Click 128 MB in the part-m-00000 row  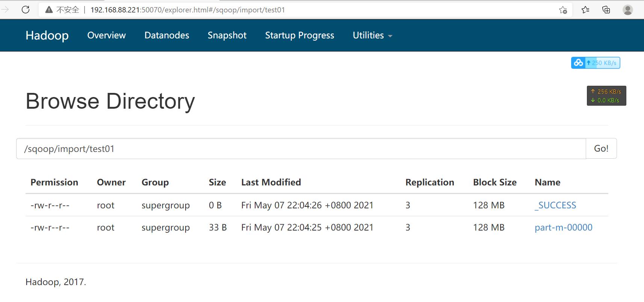(x=489, y=228)
